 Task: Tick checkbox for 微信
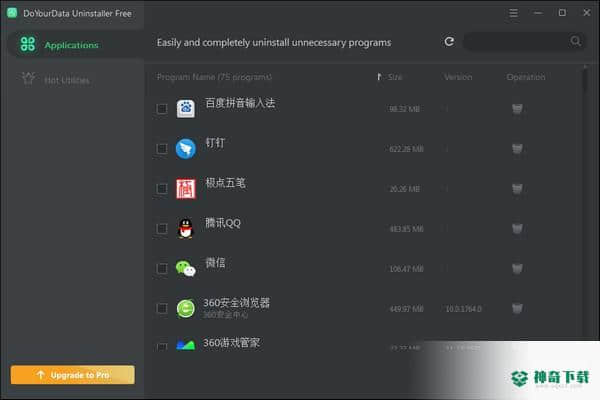tap(162, 268)
